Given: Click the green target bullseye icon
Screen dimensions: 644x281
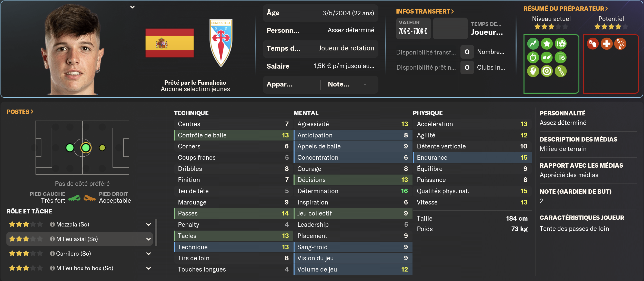Looking at the screenshot, I should point(547,71).
